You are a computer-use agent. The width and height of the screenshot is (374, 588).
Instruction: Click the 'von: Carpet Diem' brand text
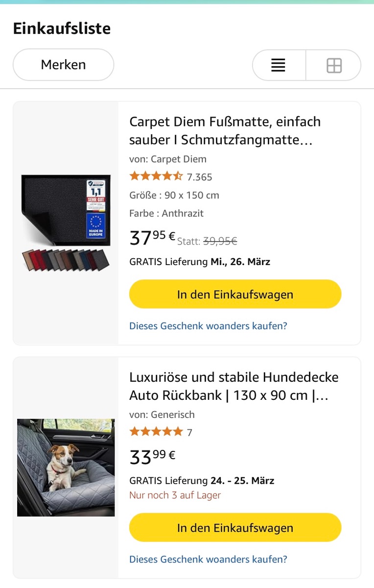[x=168, y=159]
